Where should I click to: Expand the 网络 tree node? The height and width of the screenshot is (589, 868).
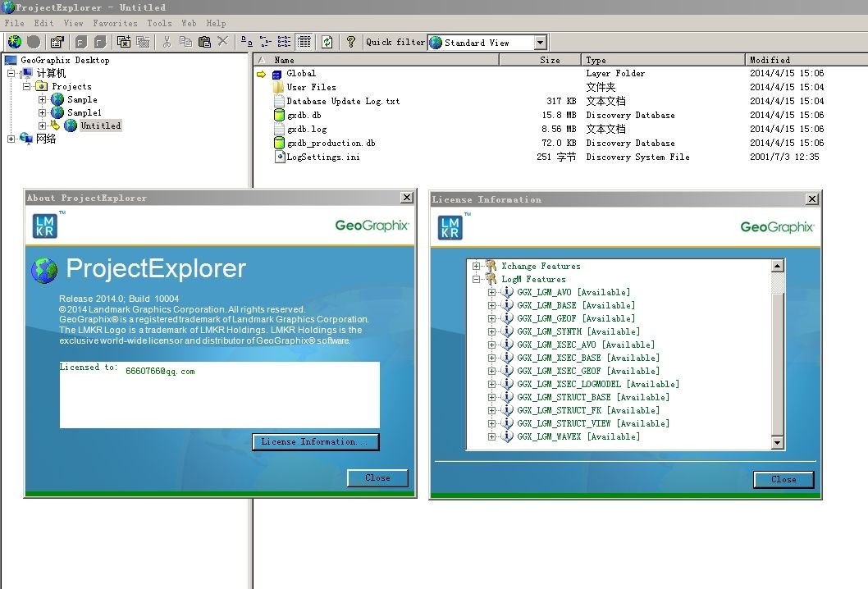point(11,139)
